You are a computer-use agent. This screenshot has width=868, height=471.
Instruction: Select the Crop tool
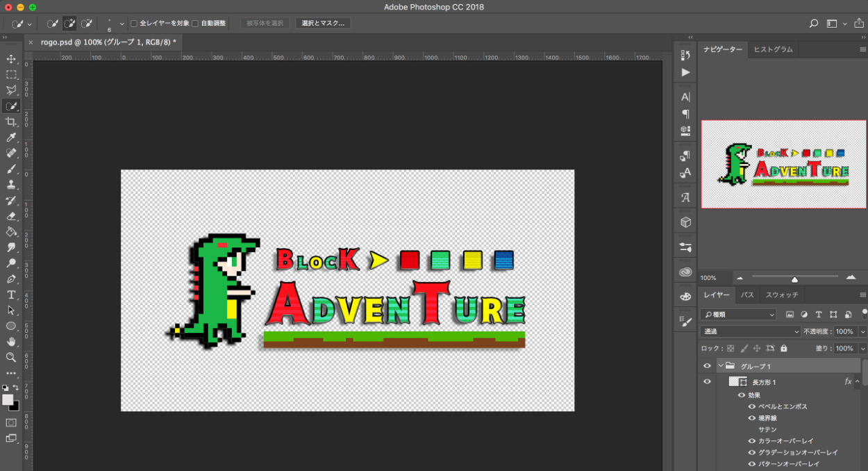click(11, 122)
